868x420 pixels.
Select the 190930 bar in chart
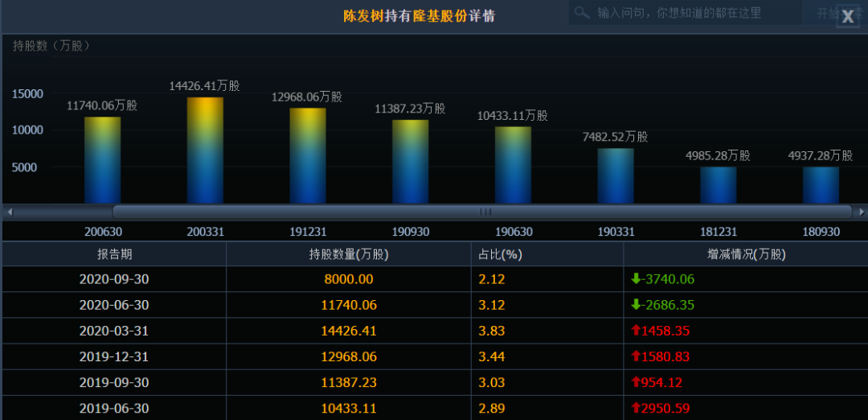(x=410, y=162)
